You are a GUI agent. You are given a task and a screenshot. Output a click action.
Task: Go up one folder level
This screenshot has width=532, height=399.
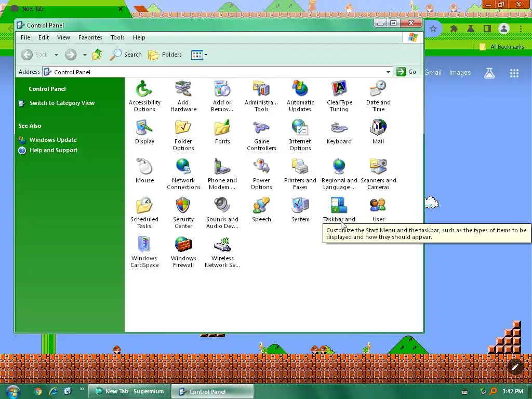tap(97, 55)
